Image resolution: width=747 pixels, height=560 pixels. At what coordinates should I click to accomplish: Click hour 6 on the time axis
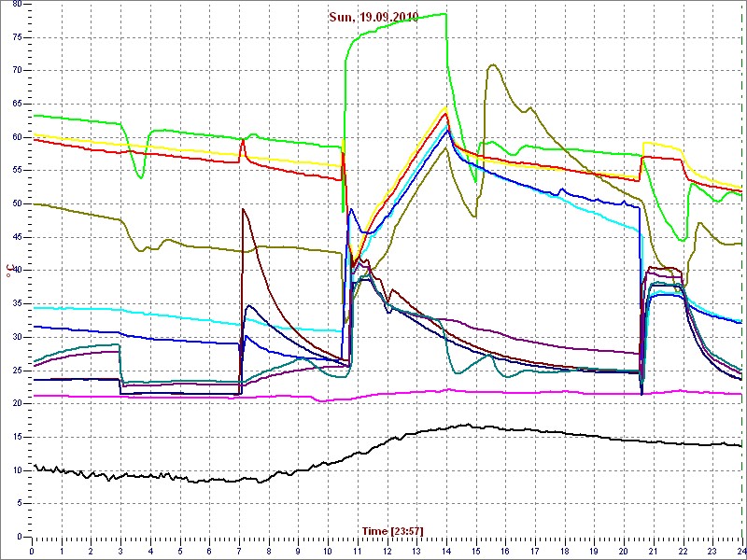tap(209, 551)
